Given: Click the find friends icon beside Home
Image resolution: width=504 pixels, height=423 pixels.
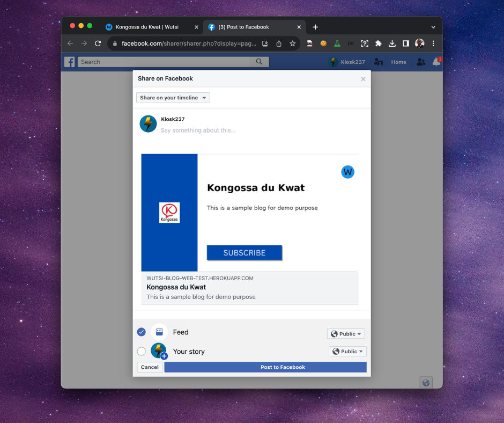Looking at the screenshot, I should (x=379, y=62).
